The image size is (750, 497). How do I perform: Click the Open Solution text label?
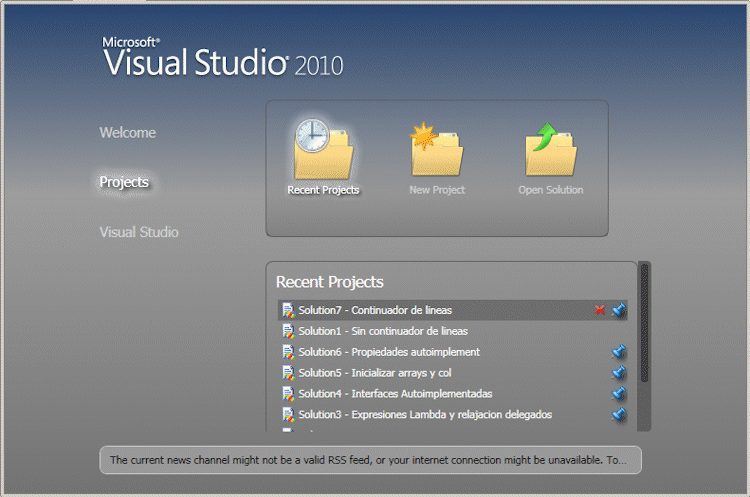pyautogui.click(x=551, y=190)
